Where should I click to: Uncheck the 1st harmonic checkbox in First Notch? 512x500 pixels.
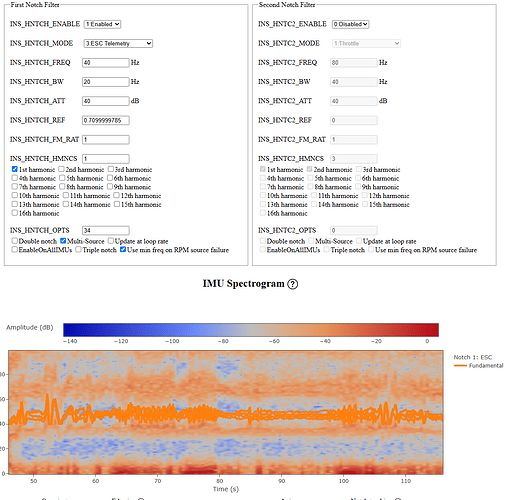click(x=15, y=169)
